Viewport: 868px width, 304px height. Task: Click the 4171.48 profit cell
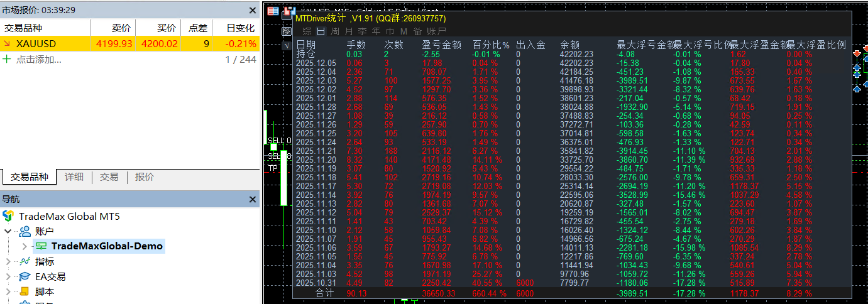pyautogui.click(x=437, y=160)
